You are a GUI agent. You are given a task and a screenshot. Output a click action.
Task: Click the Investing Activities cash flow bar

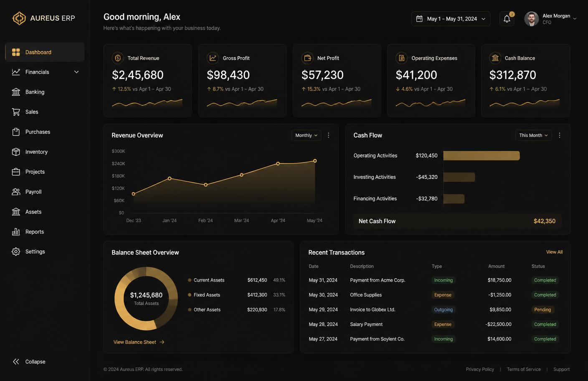(459, 177)
